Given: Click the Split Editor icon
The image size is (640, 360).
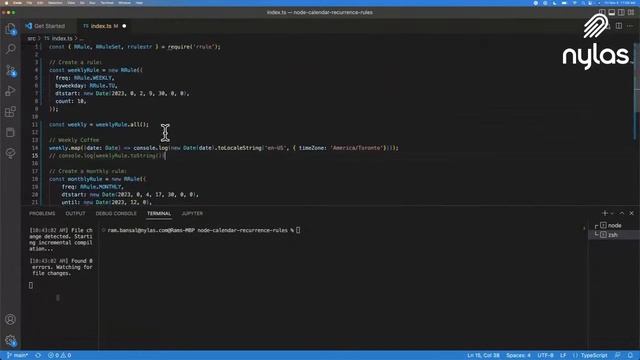Looking at the screenshot, I should point(619,26).
